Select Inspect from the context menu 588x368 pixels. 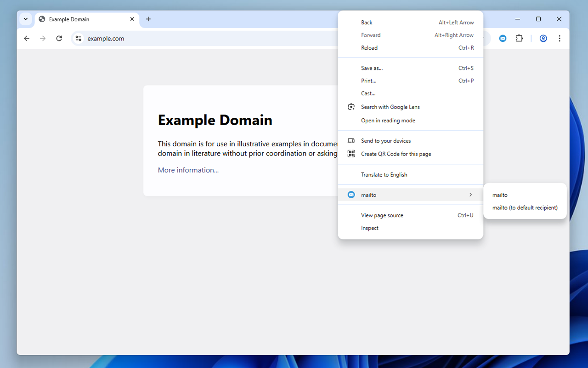(370, 228)
